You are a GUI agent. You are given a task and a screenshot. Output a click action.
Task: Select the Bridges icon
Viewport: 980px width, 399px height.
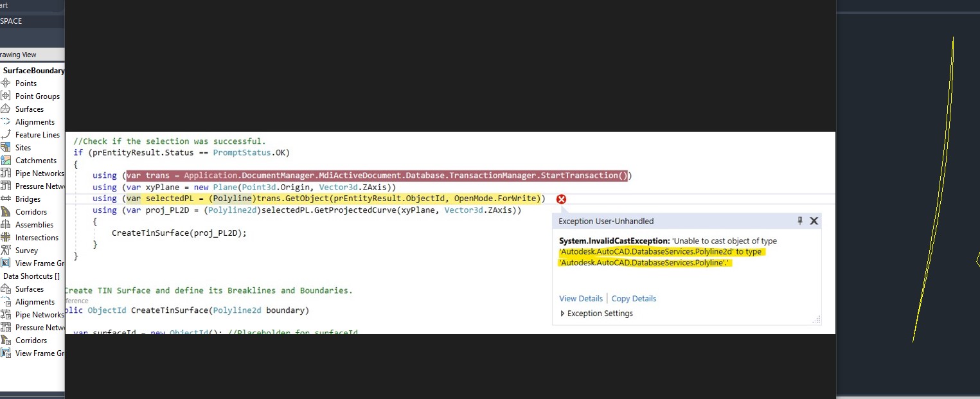pyautogui.click(x=6, y=199)
